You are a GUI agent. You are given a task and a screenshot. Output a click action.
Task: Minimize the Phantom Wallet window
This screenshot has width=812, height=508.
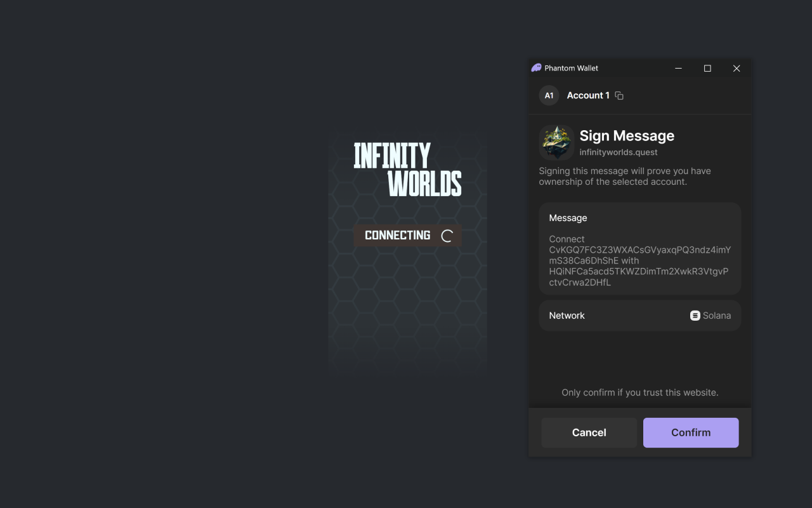678,68
